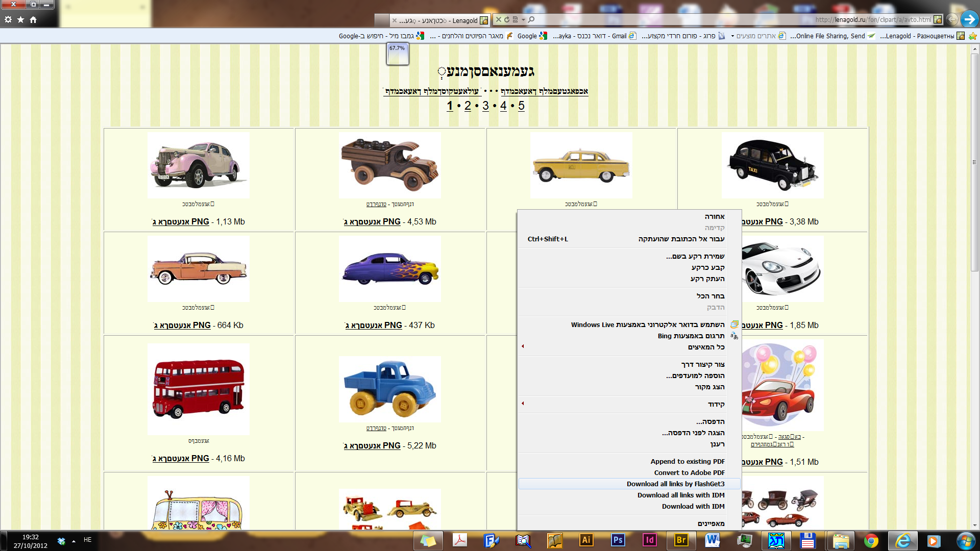Click the search magnifier in address bar
Image resolution: width=980 pixels, height=551 pixels.
[531, 19]
